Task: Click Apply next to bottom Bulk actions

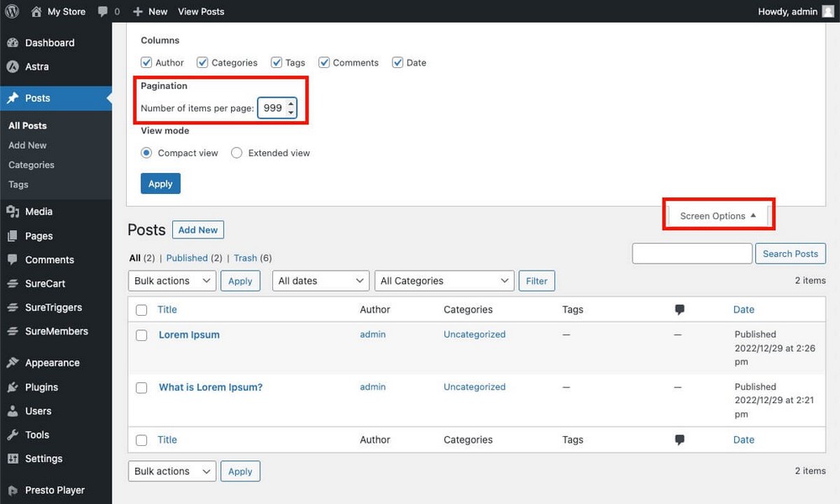Action: click(240, 471)
